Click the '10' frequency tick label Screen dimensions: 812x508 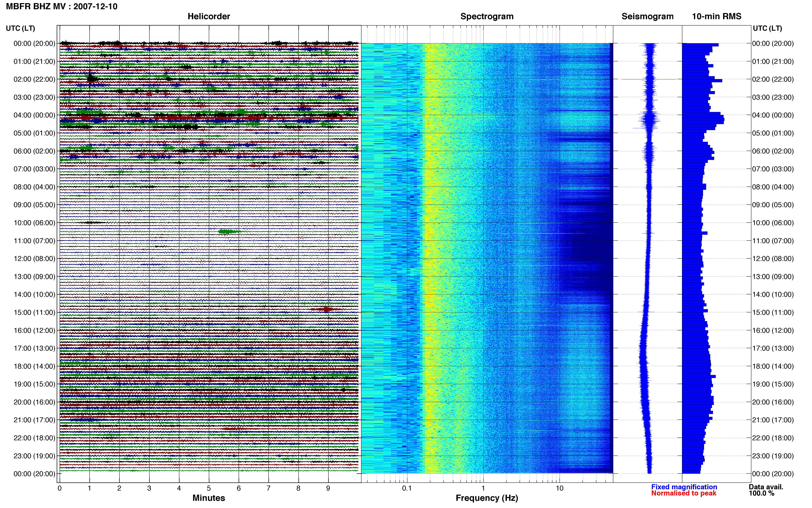tap(559, 488)
